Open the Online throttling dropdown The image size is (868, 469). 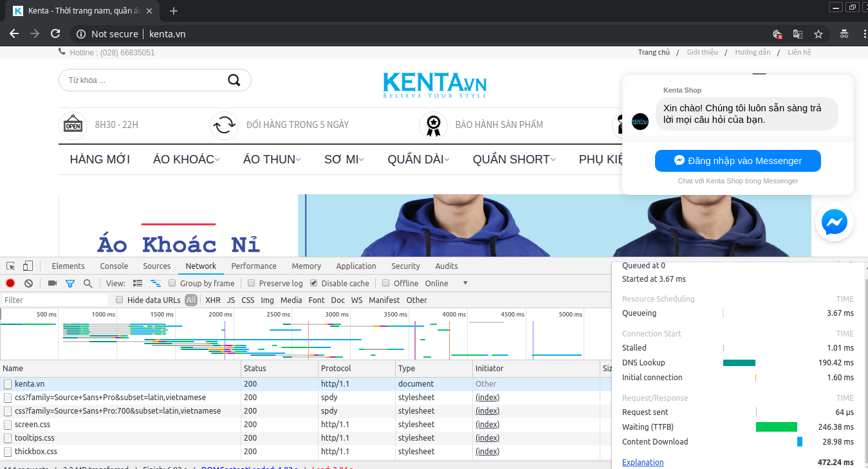446,283
